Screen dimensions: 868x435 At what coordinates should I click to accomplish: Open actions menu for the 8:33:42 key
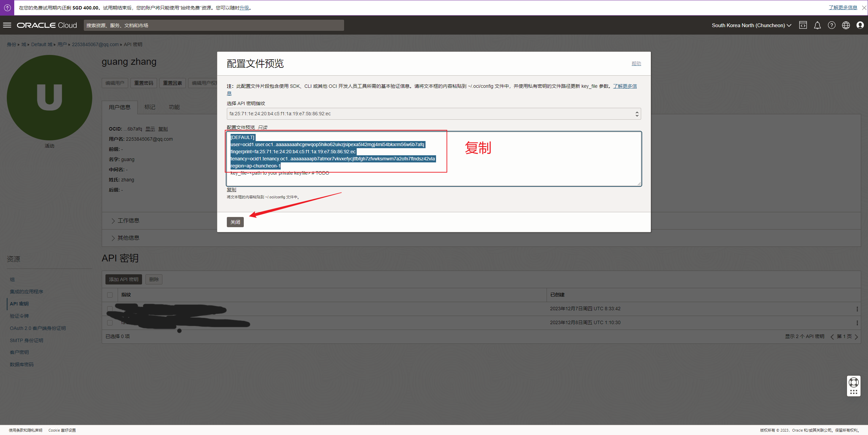point(857,309)
